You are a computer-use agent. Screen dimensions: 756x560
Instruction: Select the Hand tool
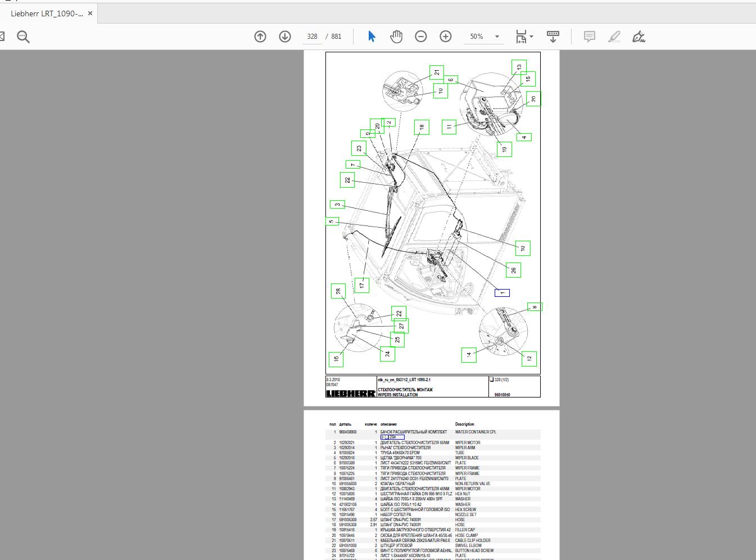(396, 36)
